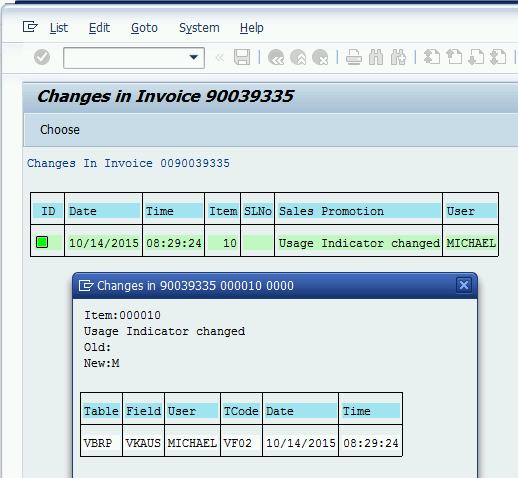Click the Cancel icon in toolbar
Viewport: 518px width, 478px height.
click(x=320, y=57)
